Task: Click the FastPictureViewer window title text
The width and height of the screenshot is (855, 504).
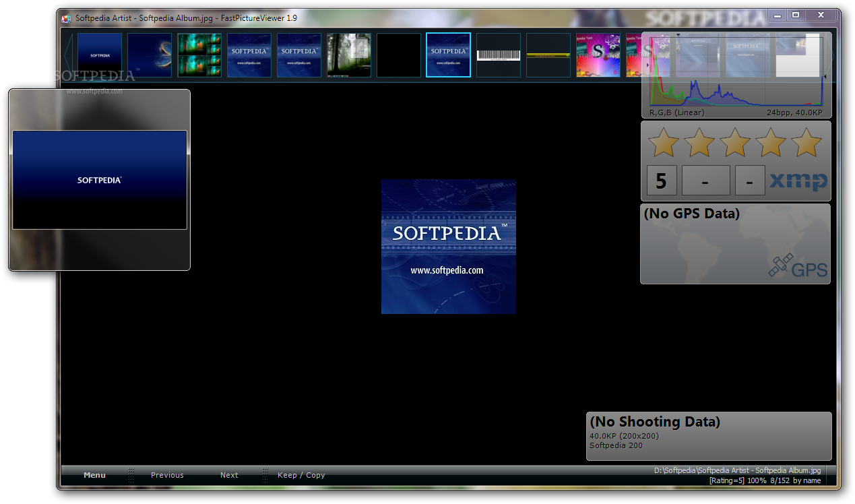Action: [x=187, y=18]
